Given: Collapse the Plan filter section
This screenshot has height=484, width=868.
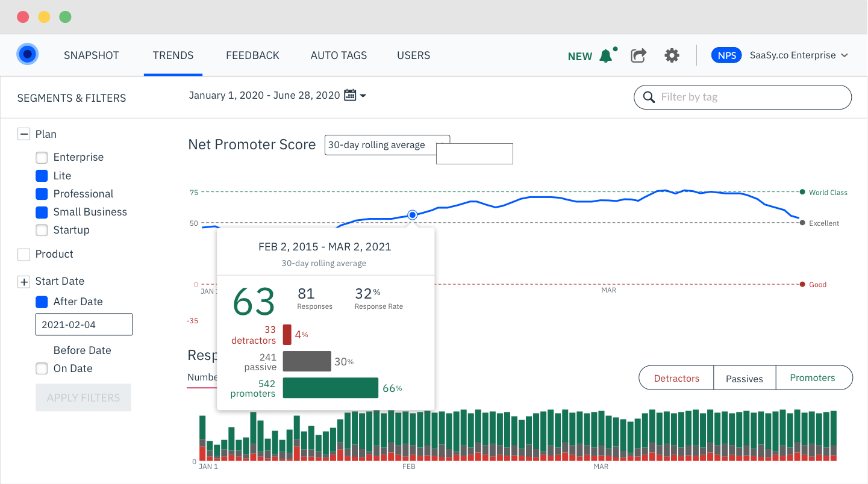Looking at the screenshot, I should (23, 134).
